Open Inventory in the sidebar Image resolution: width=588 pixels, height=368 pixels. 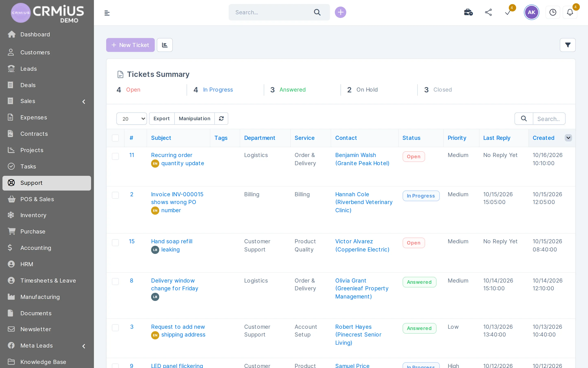(x=47, y=215)
